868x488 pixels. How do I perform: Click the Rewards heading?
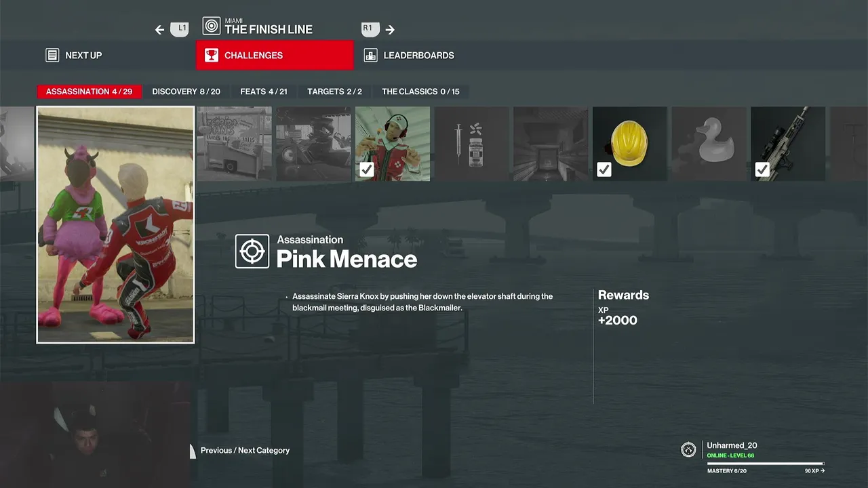(x=623, y=295)
